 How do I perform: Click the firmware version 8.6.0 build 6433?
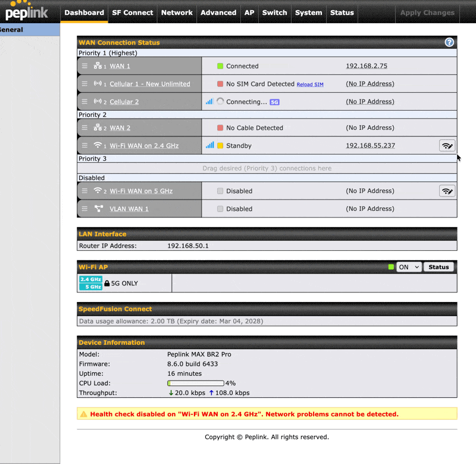[x=192, y=364]
